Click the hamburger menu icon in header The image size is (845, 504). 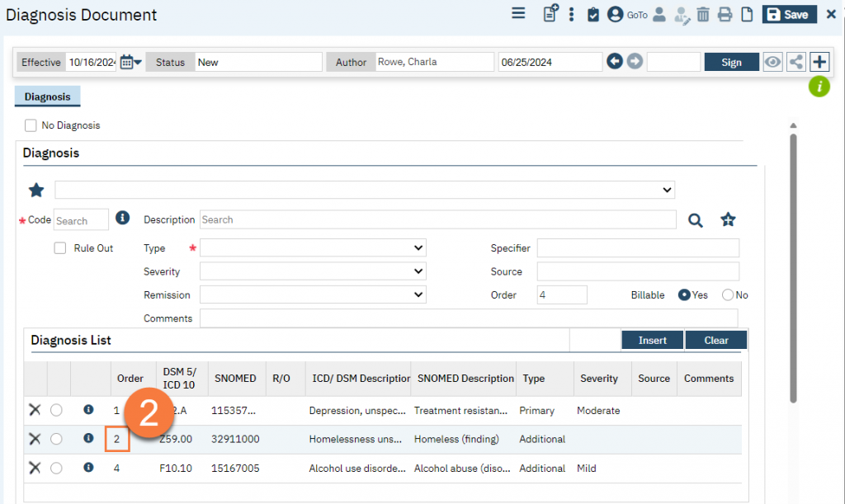click(x=518, y=14)
